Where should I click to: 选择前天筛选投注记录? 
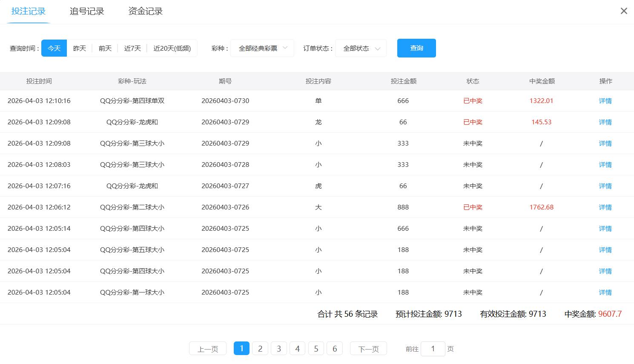click(x=105, y=48)
